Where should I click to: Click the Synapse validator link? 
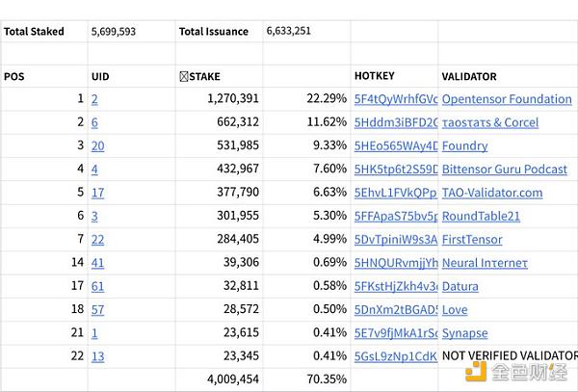(x=464, y=333)
